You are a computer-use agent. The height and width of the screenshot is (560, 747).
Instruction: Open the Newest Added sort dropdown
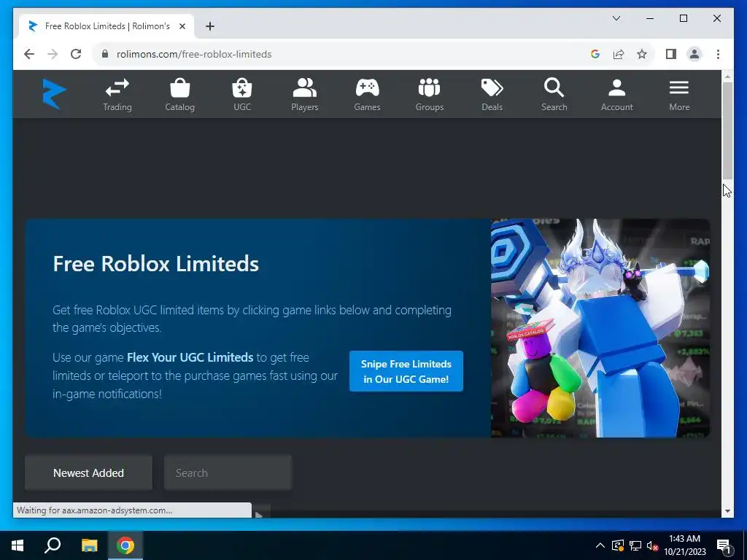click(x=88, y=472)
